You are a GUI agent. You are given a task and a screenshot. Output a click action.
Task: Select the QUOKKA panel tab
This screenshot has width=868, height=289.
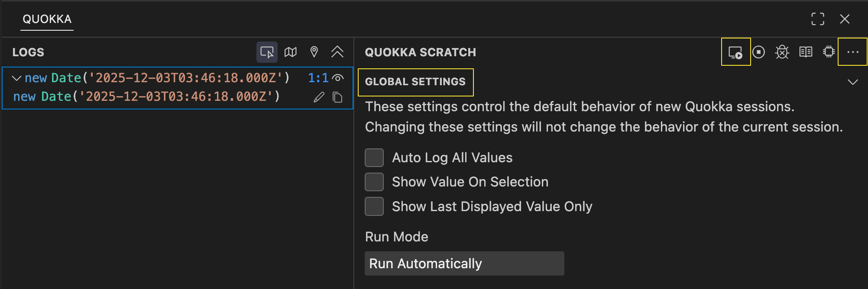point(47,19)
